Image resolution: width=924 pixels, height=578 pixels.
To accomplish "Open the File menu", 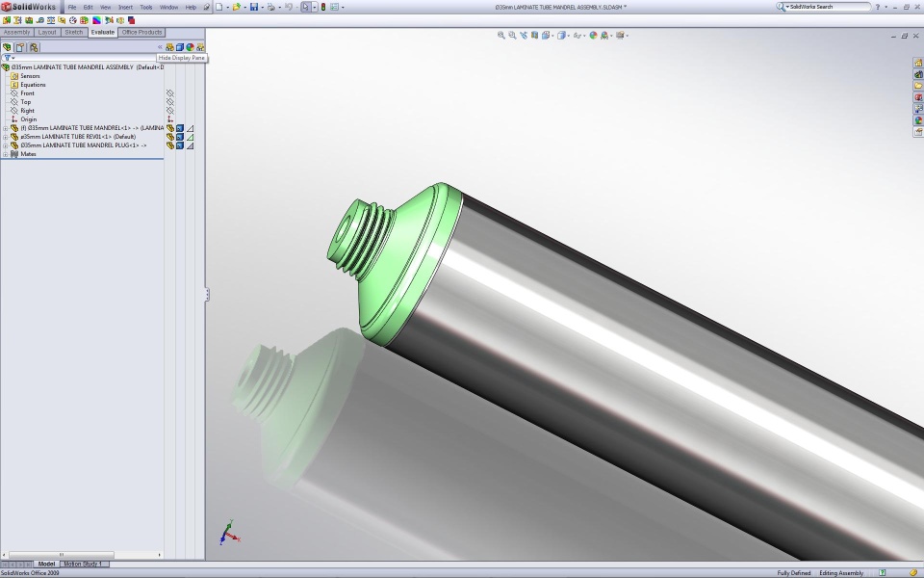I will coord(72,7).
